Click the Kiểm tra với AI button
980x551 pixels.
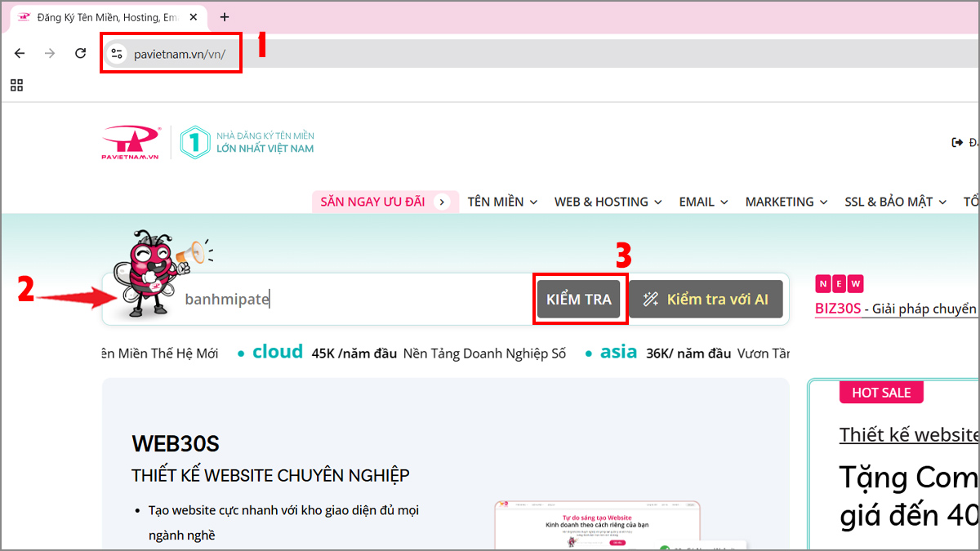706,300
